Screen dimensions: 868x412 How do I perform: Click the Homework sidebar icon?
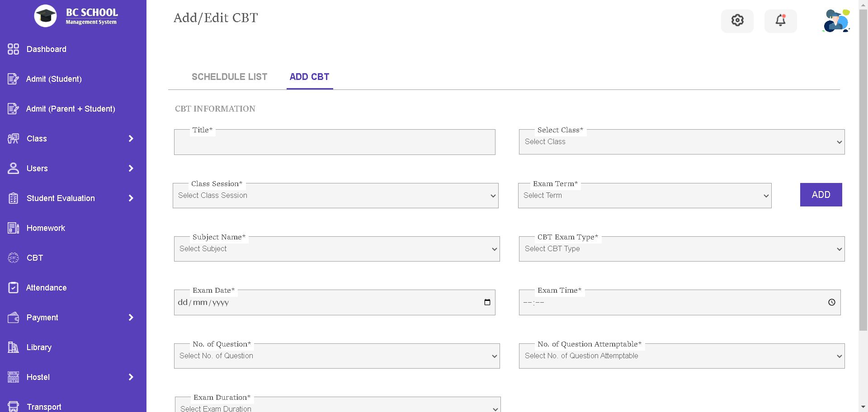tap(13, 228)
